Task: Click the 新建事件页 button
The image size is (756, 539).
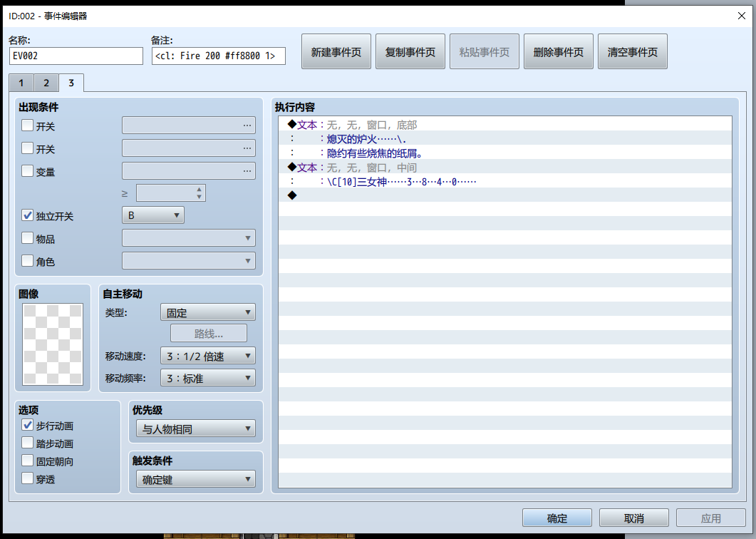Action: click(336, 51)
